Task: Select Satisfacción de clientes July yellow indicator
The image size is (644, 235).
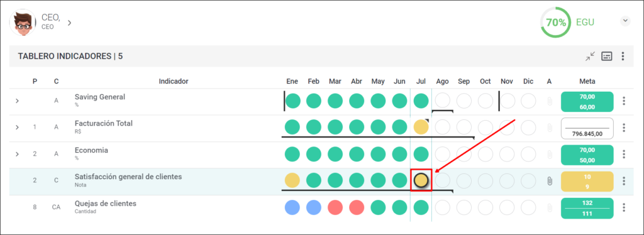Action: click(x=421, y=180)
